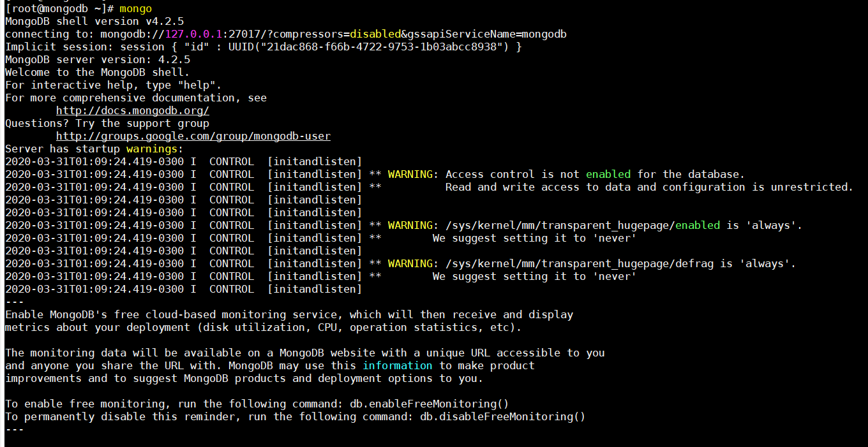Click 'Welcome to the MongoDB shell.' line
Screen dimensions: 868x447
[98, 73]
